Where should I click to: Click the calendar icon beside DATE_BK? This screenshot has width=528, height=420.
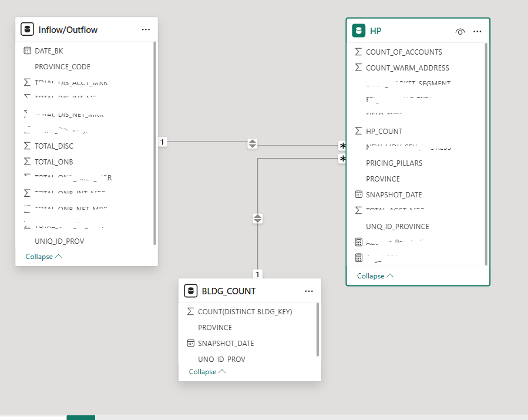[x=27, y=51]
